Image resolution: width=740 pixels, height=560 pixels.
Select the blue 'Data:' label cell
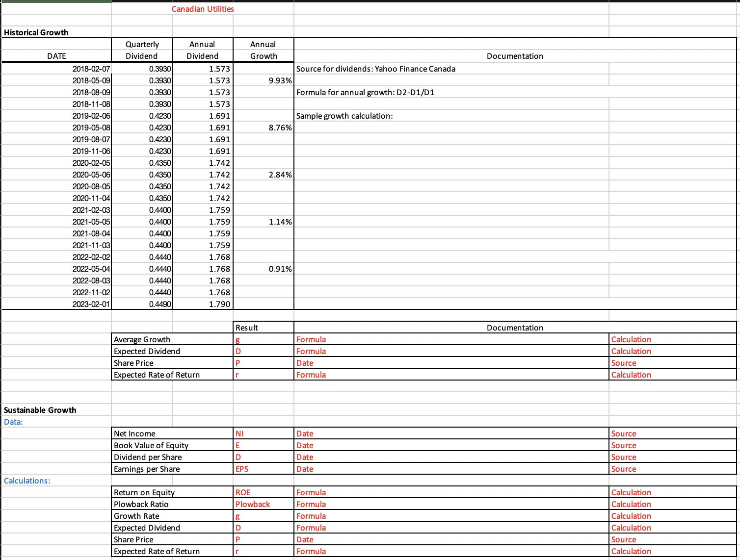coord(56,422)
